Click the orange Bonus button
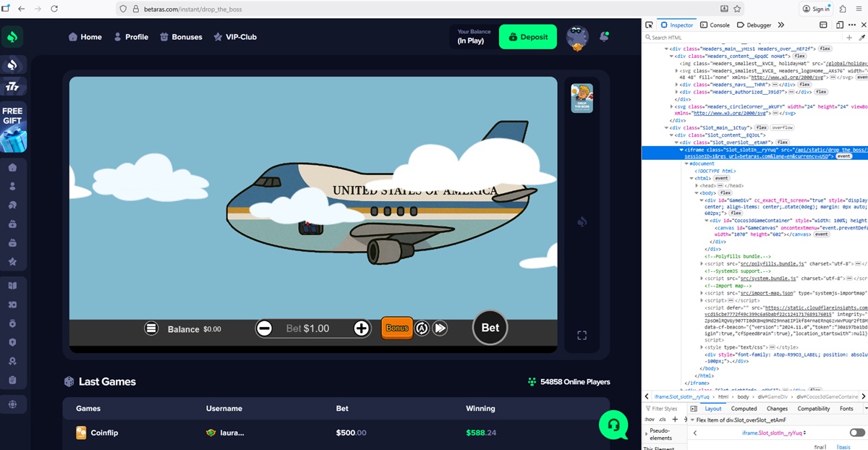The height and width of the screenshot is (450, 868). [x=397, y=328]
